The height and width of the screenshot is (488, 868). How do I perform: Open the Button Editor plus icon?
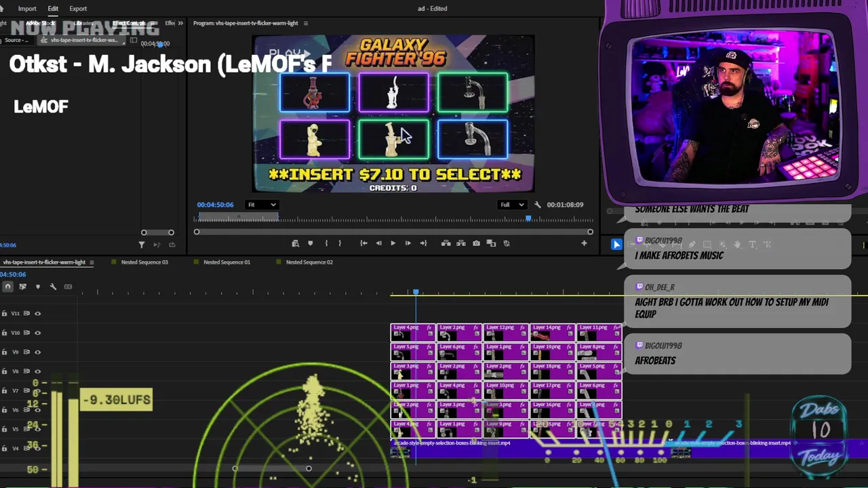584,243
